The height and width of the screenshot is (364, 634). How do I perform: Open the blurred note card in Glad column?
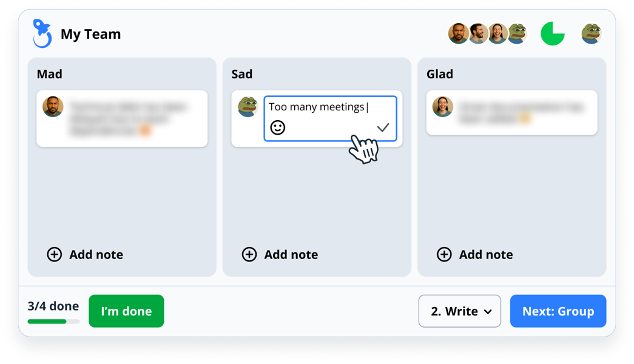pyautogui.click(x=512, y=112)
